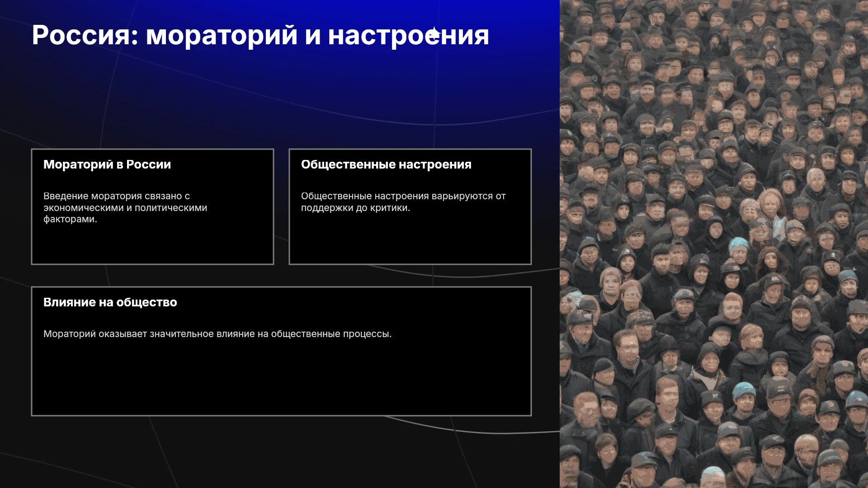Click the line "Общественные настроения варьируются от"
Image resolution: width=868 pixels, height=488 pixels.
click(403, 196)
